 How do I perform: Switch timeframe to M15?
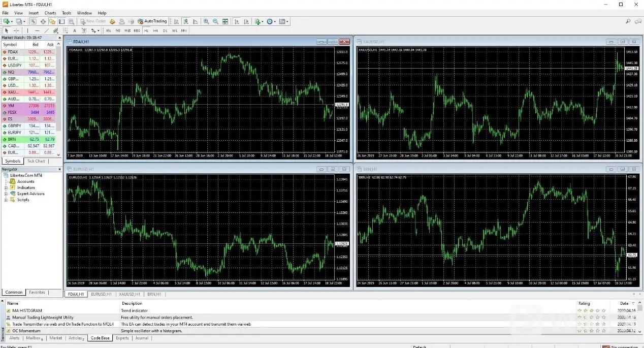(127, 31)
